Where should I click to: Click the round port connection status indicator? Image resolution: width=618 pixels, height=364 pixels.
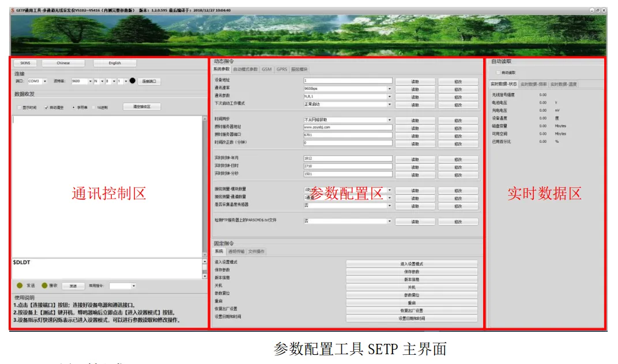click(132, 80)
